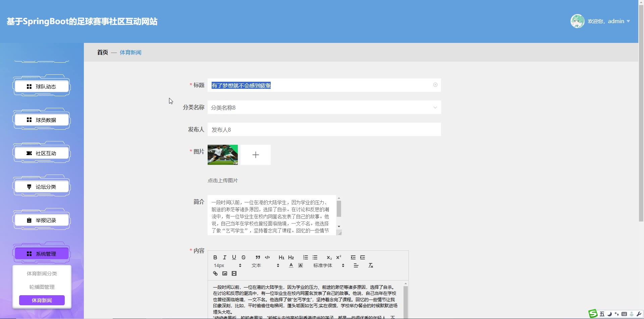Click the insert image icon in the editor
Screen dimensions: 644x319
[x=224, y=273]
